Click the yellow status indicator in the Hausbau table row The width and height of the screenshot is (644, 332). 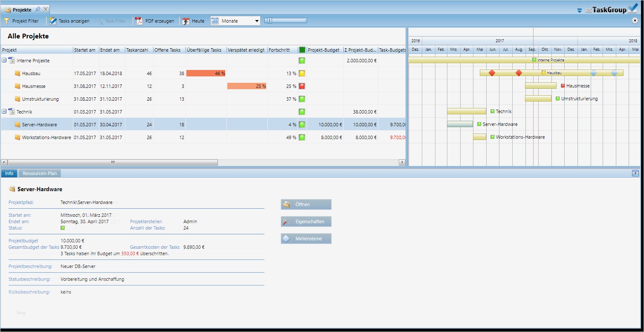(302, 73)
